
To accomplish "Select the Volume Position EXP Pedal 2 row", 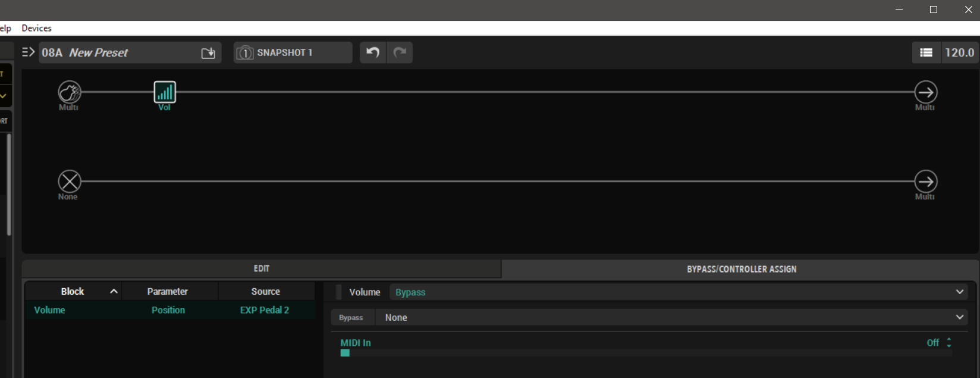I will click(x=169, y=310).
